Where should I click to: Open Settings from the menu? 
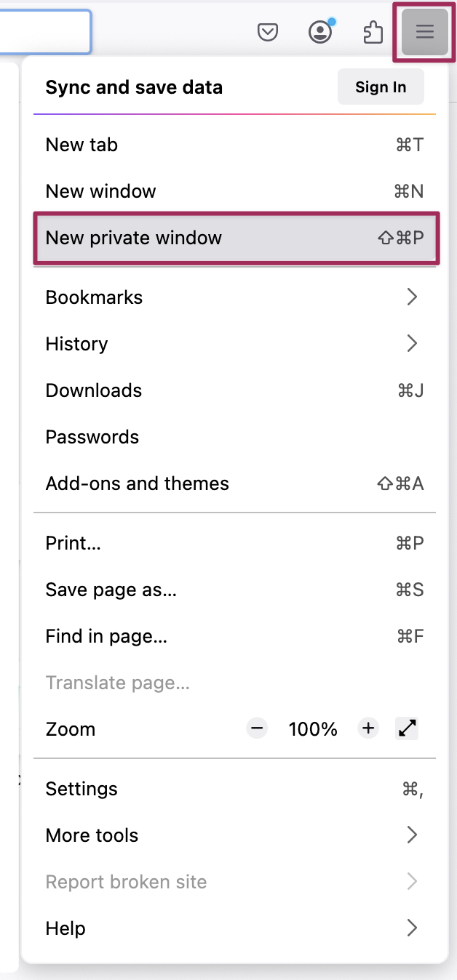tap(234, 789)
